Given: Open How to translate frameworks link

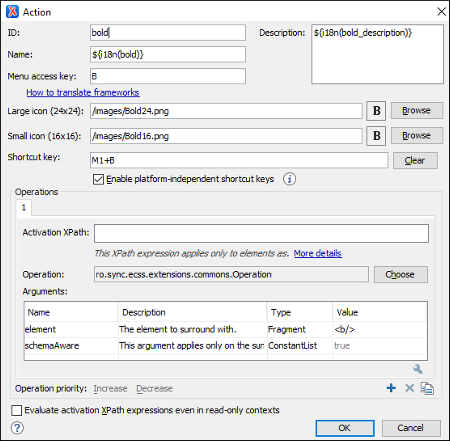Looking at the screenshot, I should point(83,93).
